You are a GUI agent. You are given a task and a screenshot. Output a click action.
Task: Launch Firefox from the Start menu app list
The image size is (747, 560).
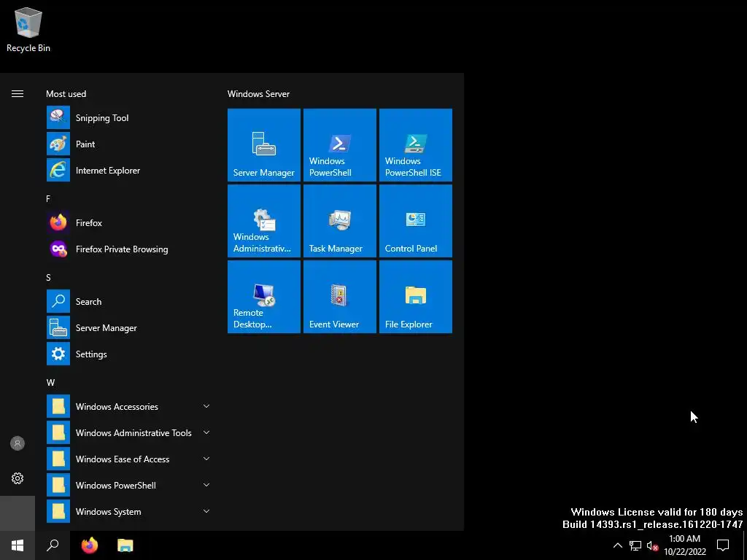point(128,222)
